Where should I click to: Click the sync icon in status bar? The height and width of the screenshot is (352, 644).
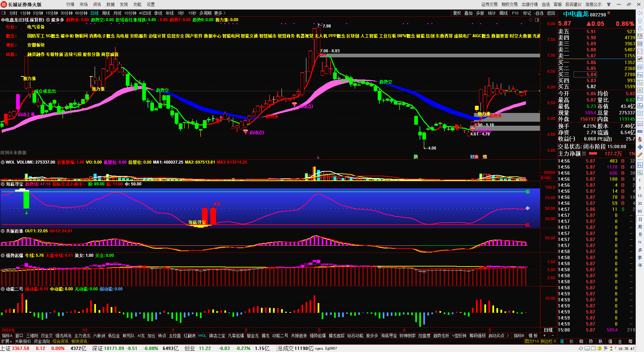pyautogui.click(x=581, y=348)
